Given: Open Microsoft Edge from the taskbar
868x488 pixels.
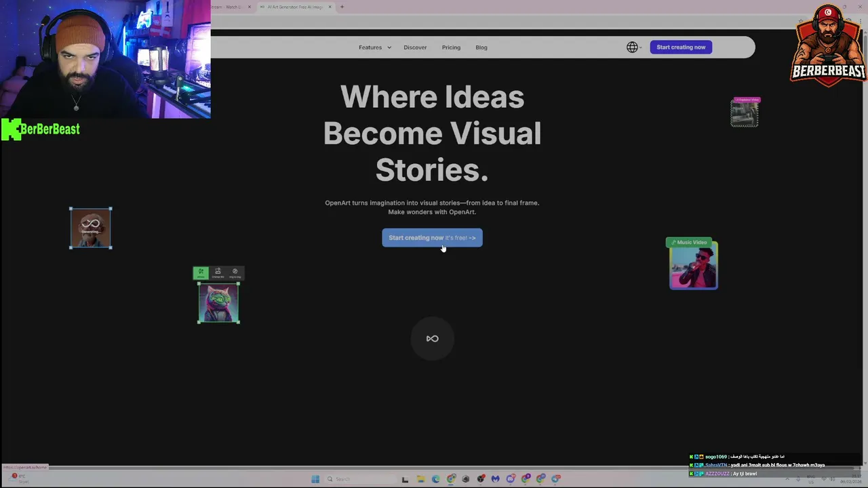Looking at the screenshot, I should [435, 479].
